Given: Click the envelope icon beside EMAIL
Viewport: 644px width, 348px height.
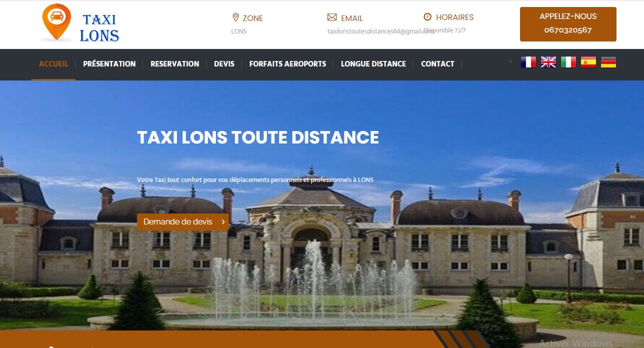Looking at the screenshot, I should 332,17.
